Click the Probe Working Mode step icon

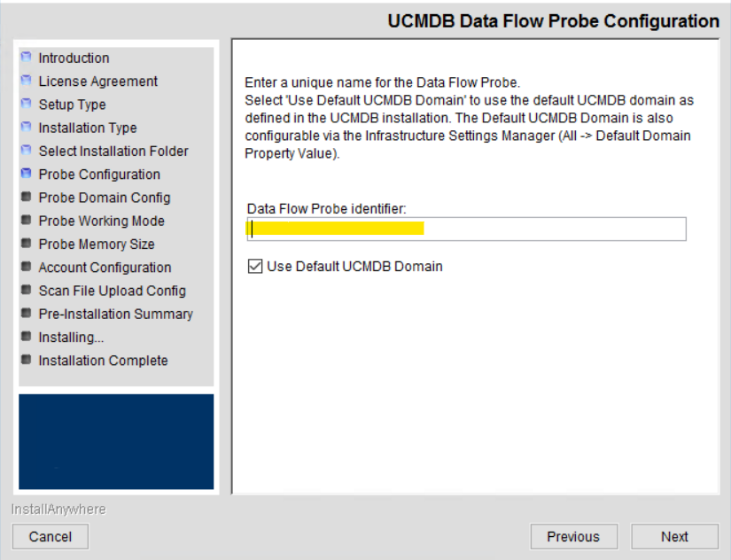click(x=27, y=221)
